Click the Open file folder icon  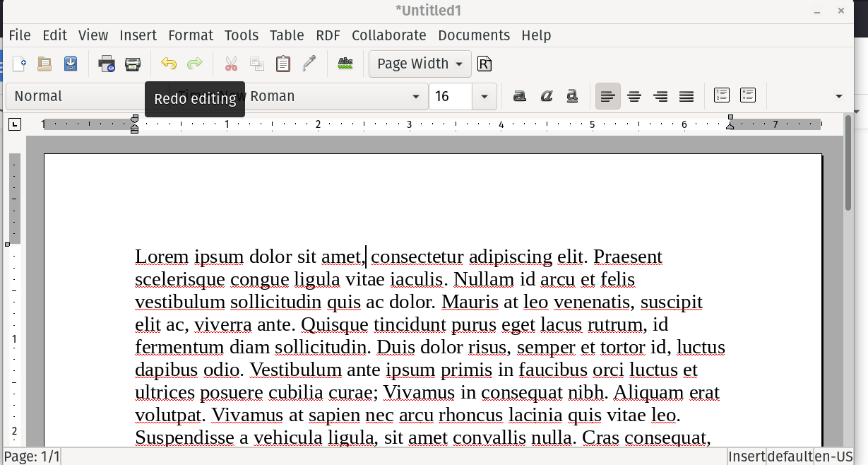(x=44, y=64)
